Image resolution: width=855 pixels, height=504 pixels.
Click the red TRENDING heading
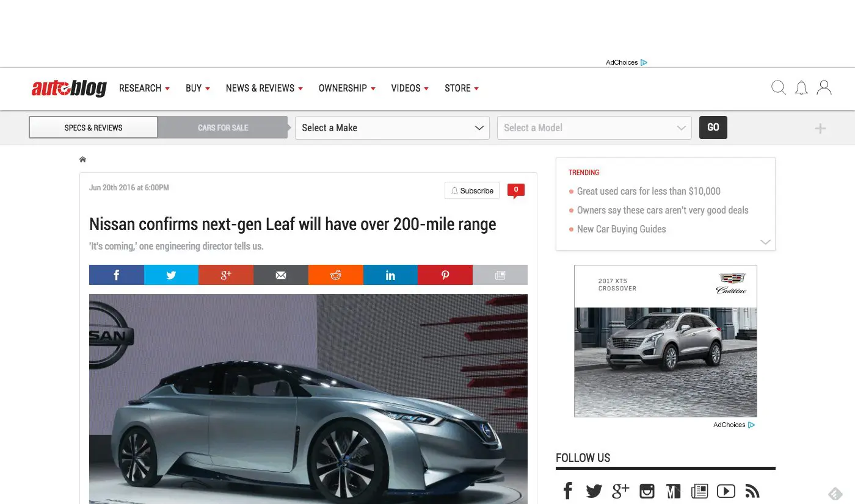coord(584,173)
